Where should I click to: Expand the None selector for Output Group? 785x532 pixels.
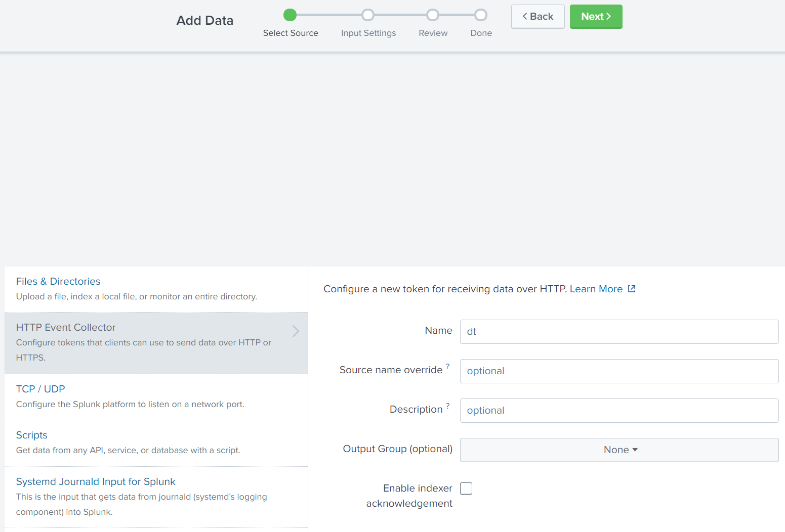coord(619,450)
